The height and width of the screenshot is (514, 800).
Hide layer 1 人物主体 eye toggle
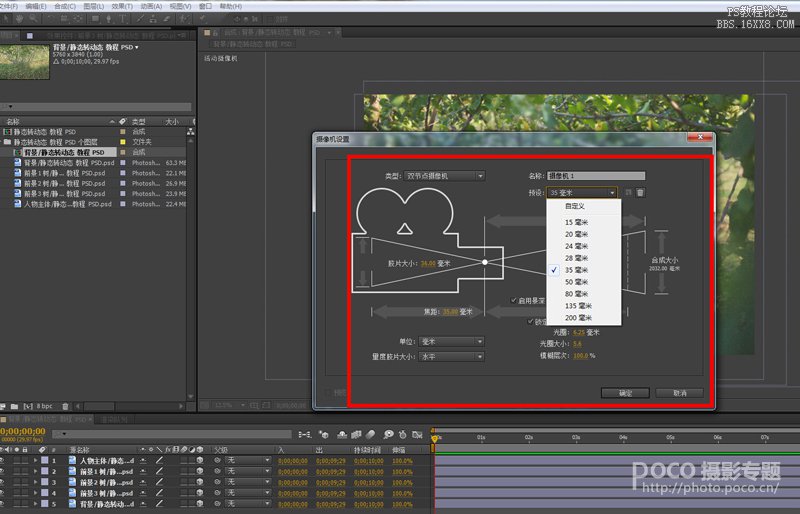pyautogui.click(x=2, y=460)
